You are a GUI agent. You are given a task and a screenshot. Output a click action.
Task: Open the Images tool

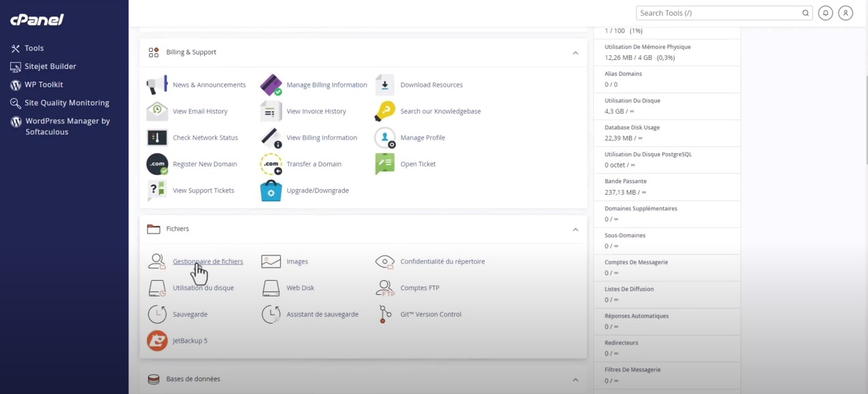[270, 261]
